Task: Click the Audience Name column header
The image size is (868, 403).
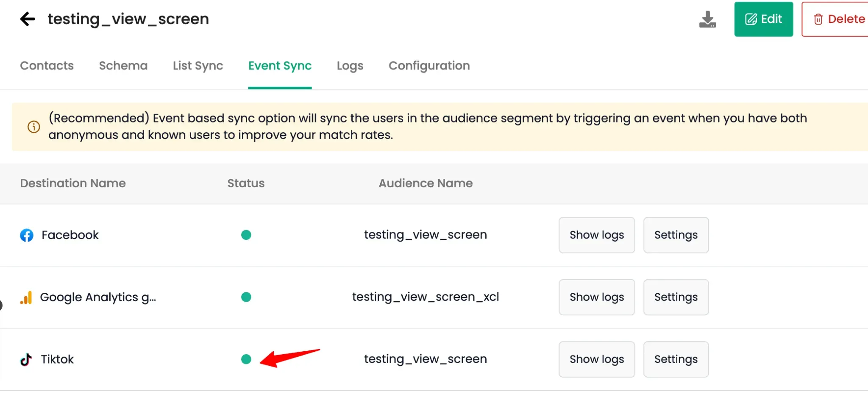Action: 426,183
